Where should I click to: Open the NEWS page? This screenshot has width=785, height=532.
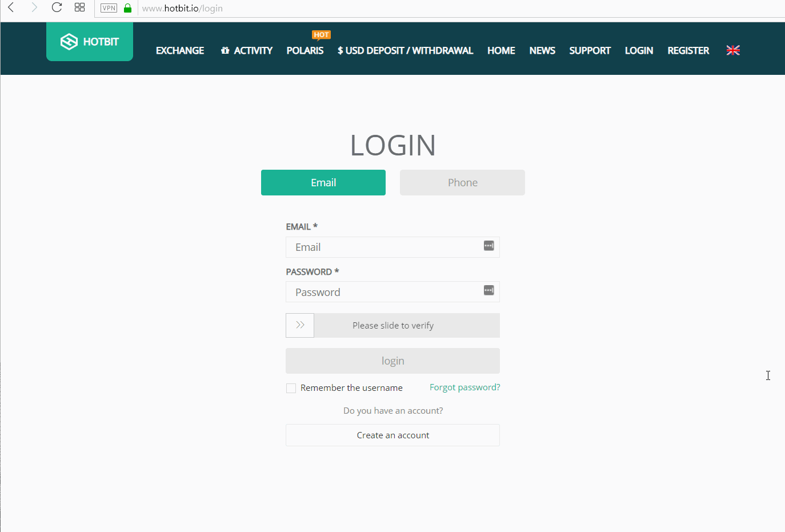pyautogui.click(x=542, y=50)
